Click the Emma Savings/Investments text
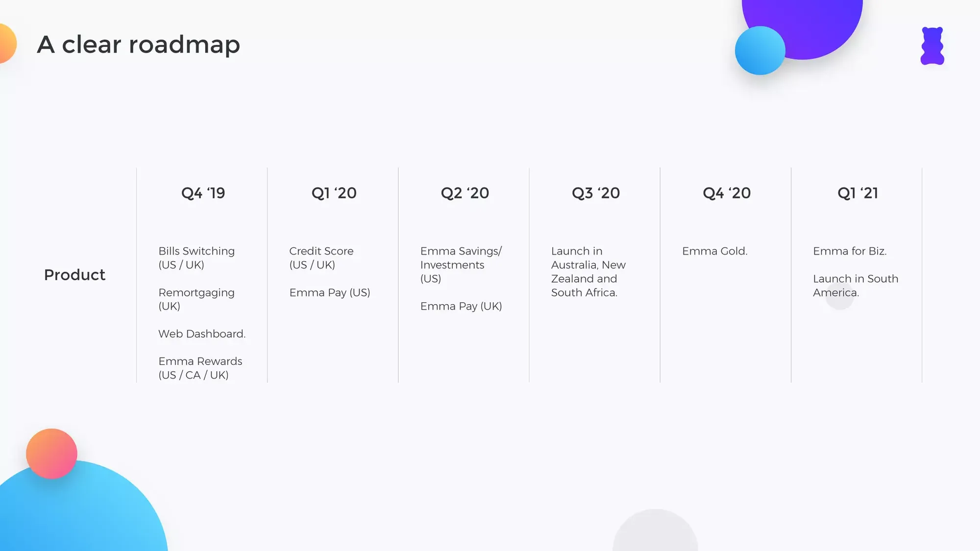The width and height of the screenshot is (980, 551). [461, 264]
